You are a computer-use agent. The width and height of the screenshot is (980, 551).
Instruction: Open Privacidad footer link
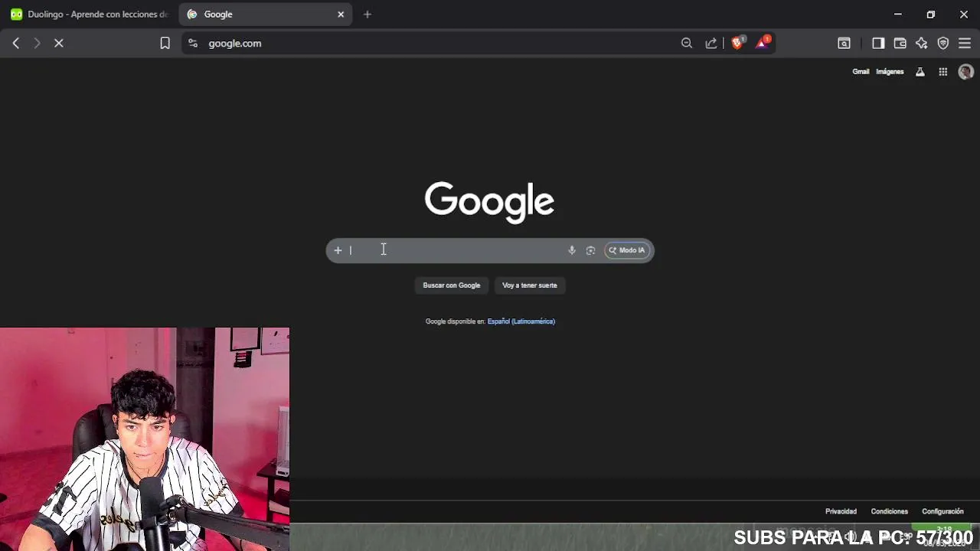[x=841, y=511]
